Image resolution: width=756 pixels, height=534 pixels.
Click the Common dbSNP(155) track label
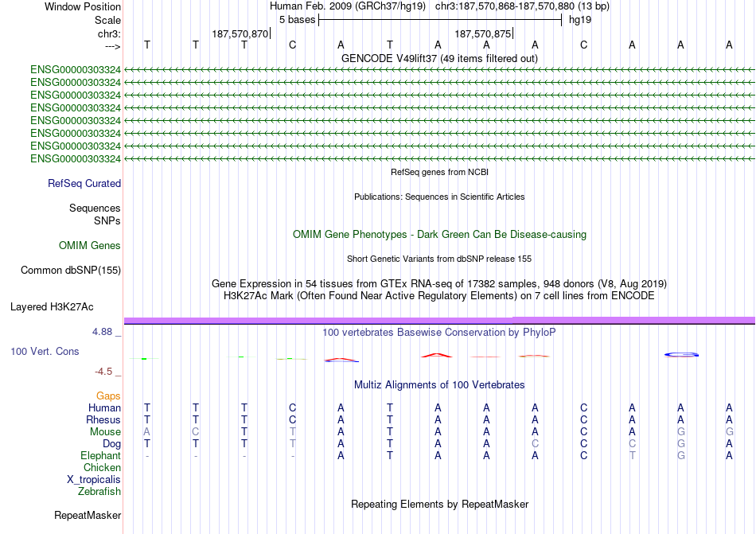(71, 271)
